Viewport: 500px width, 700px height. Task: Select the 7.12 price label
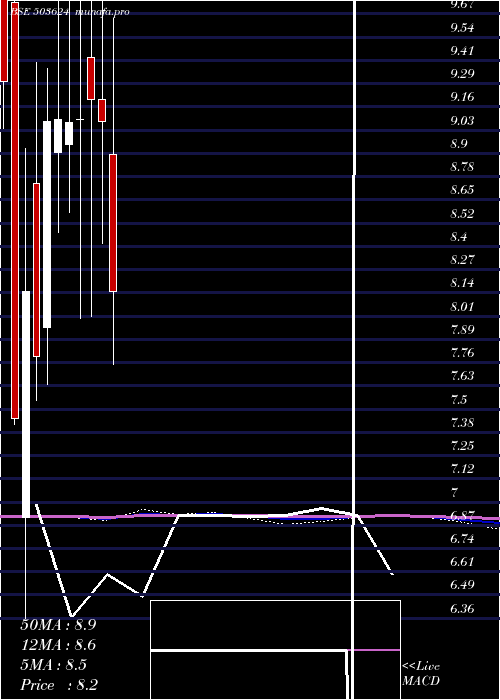click(x=462, y=469)
